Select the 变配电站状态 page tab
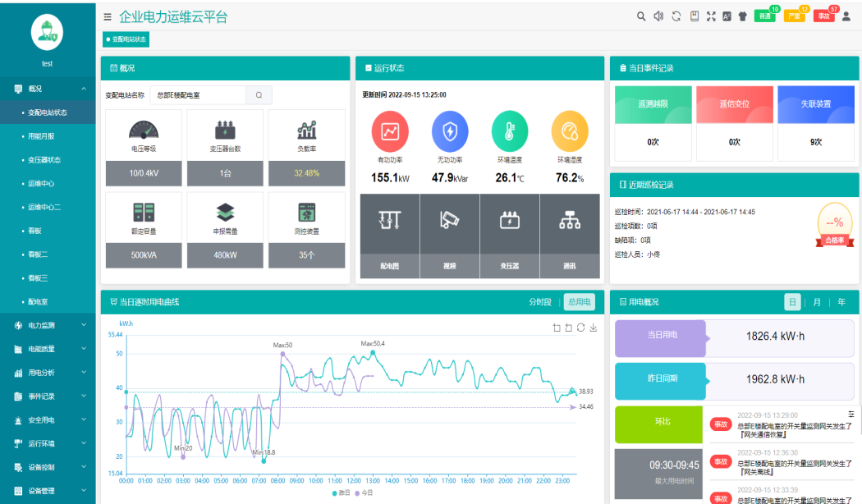 (x=126, y=39)
